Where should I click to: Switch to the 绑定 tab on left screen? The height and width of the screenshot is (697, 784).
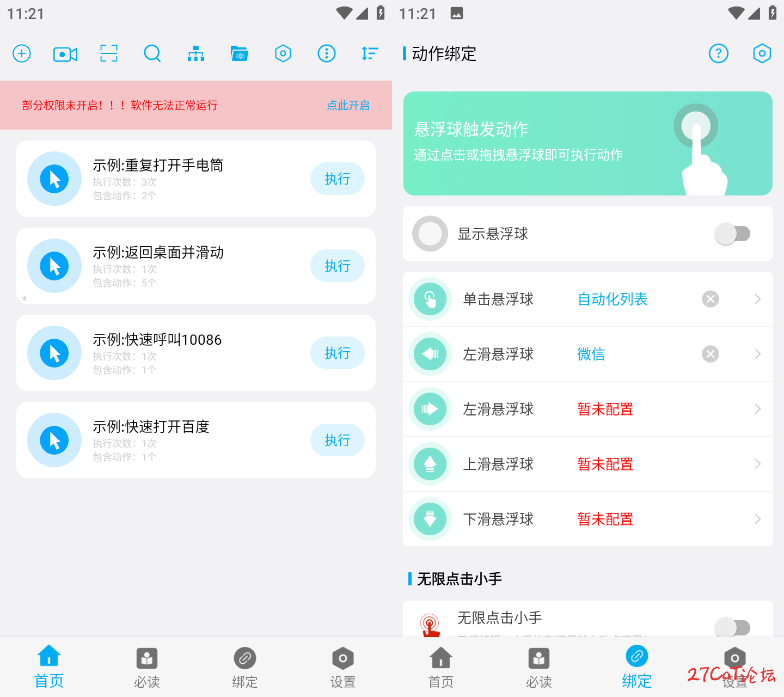245,668
